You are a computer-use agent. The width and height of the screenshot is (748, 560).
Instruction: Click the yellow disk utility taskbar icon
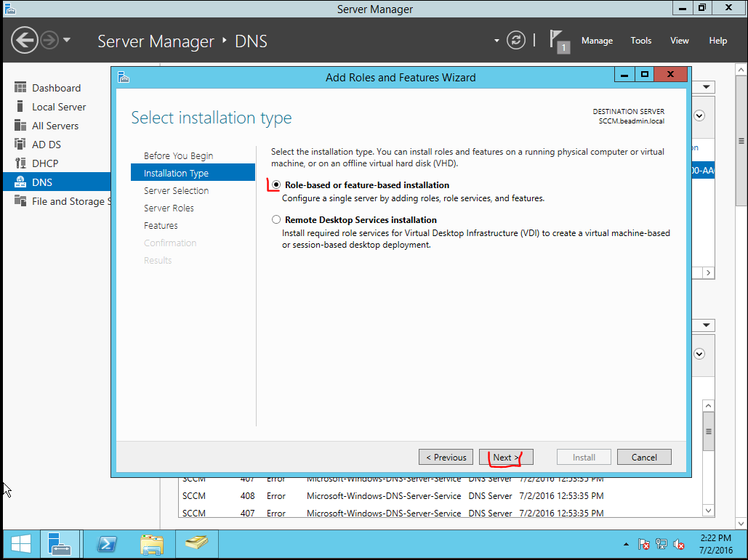(196, 543)
